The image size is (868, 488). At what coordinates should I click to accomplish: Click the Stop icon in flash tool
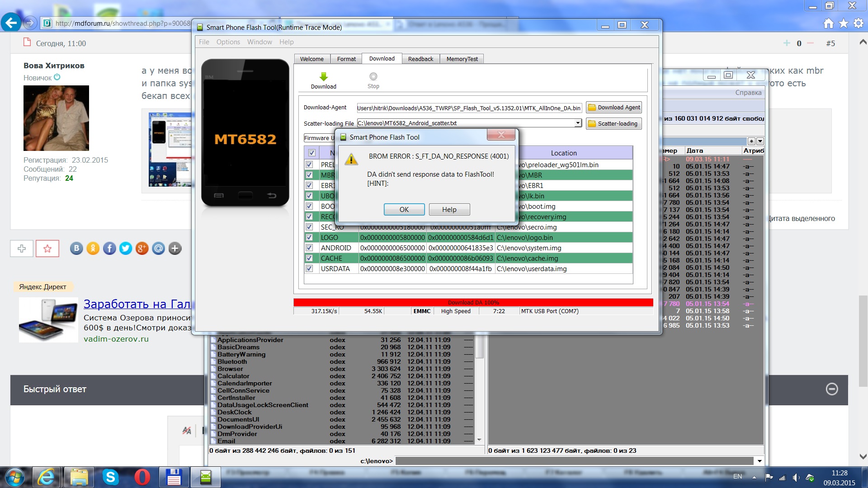pyautogui.click(x=373, y=77)
